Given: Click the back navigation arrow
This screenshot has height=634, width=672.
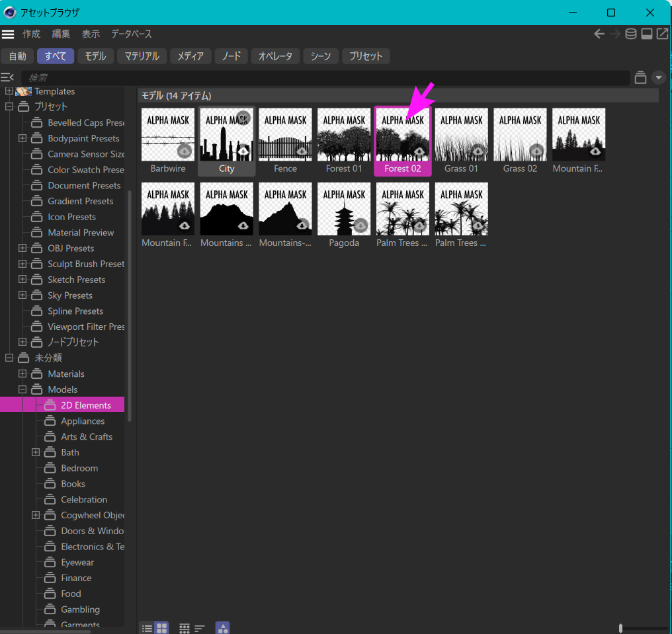Looking at the screenshot, I should (599, 34).
